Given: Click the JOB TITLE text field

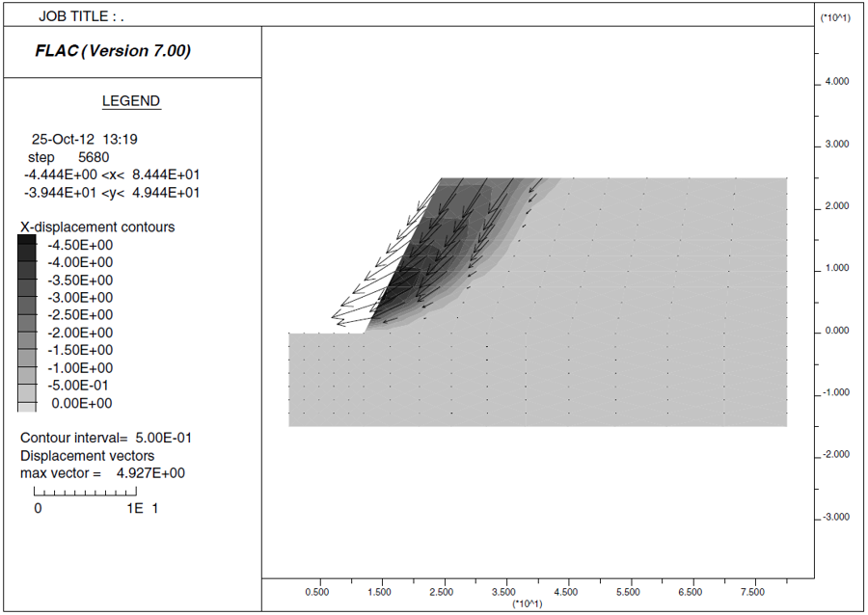Looking at the screenshot, I should tap(82, 16).
